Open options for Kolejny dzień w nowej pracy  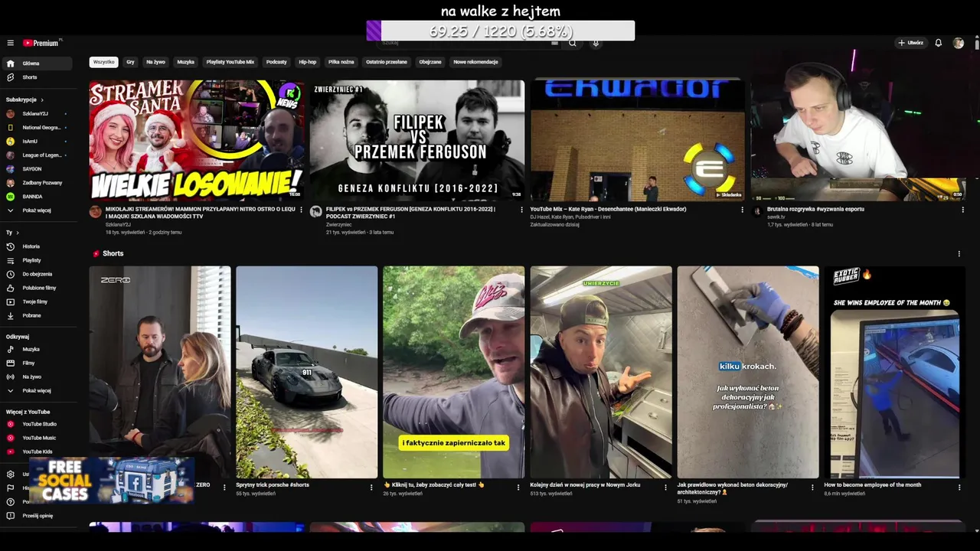pos(665,487)
